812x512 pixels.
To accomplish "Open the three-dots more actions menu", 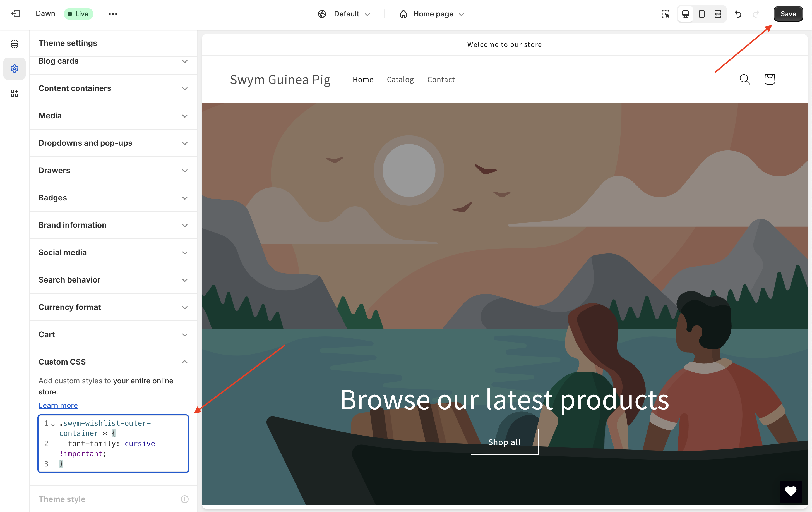I will (x=113, y=14).
